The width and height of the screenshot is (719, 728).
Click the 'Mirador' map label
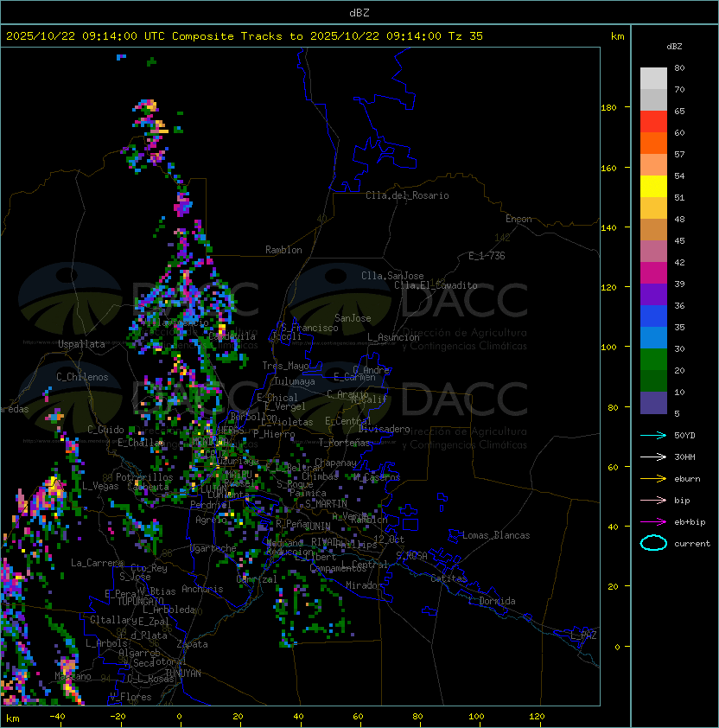365,585
